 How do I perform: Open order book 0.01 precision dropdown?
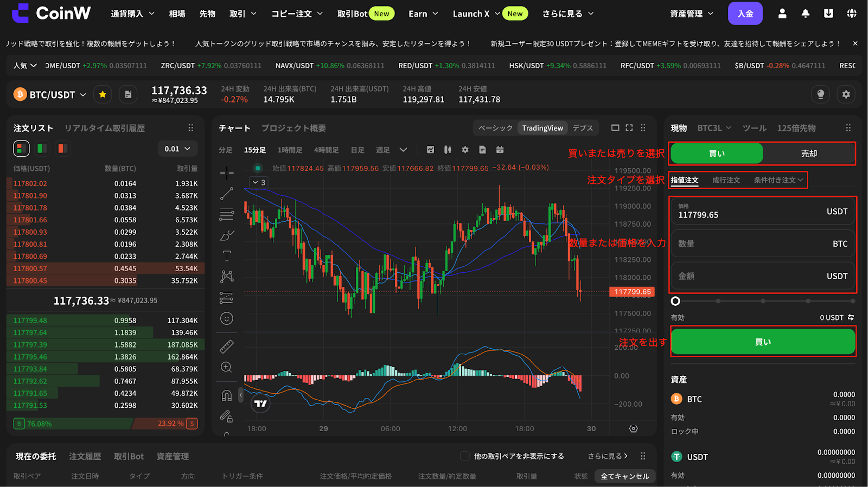(x=177, y=149)
